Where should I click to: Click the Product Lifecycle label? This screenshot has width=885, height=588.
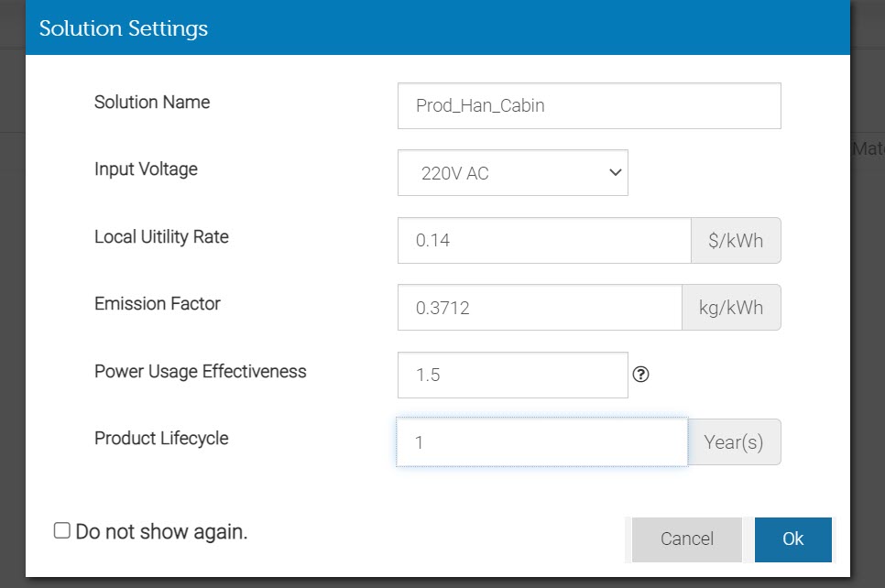tap(161, 439)
